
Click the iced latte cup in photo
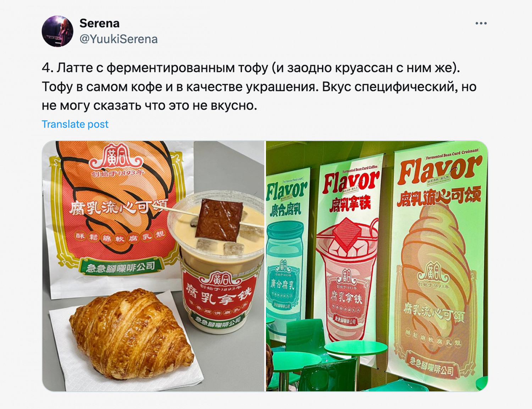[217, 262]
